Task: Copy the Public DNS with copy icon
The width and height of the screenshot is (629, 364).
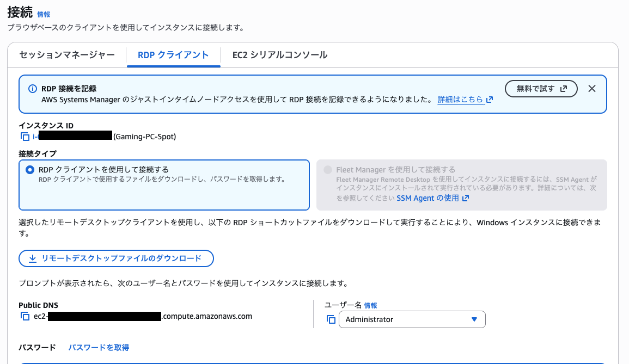Action: pos(25,316)
